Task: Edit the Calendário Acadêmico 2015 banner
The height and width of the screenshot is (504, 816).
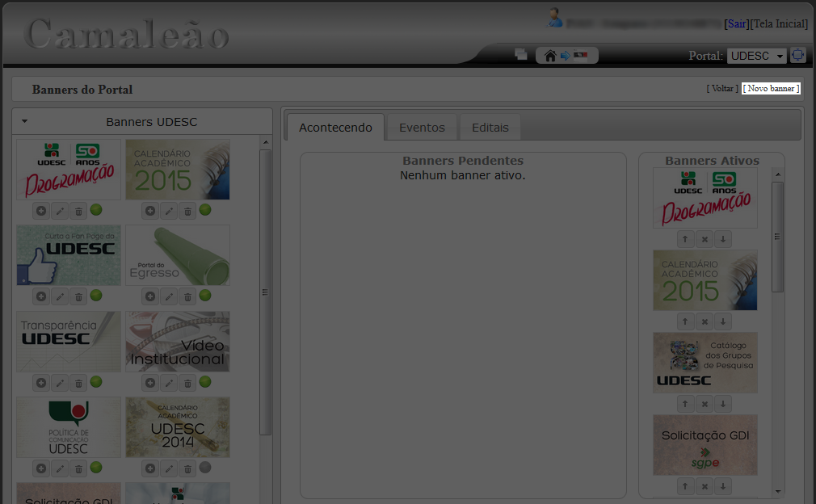Action: click(169, 211)
